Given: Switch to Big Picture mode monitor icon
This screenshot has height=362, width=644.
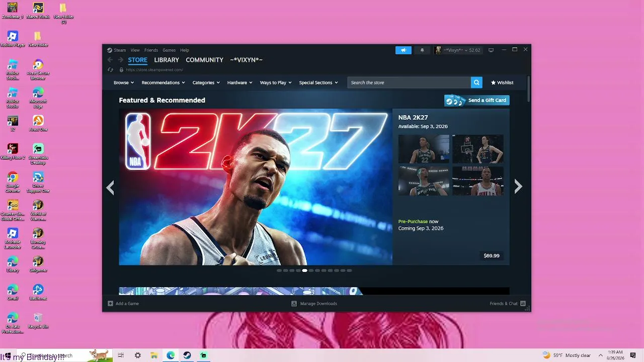Looking at the screenshot, I should click(x=491, y=50).
